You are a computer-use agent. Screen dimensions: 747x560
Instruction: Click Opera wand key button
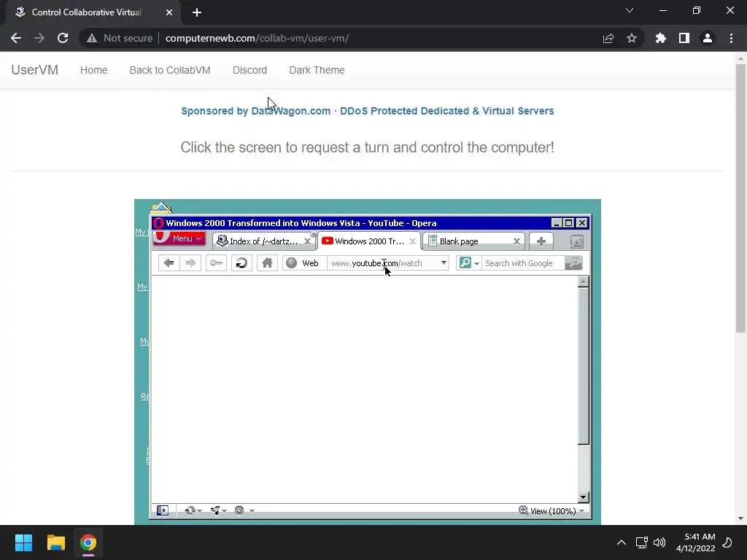[x=216, y=262]
